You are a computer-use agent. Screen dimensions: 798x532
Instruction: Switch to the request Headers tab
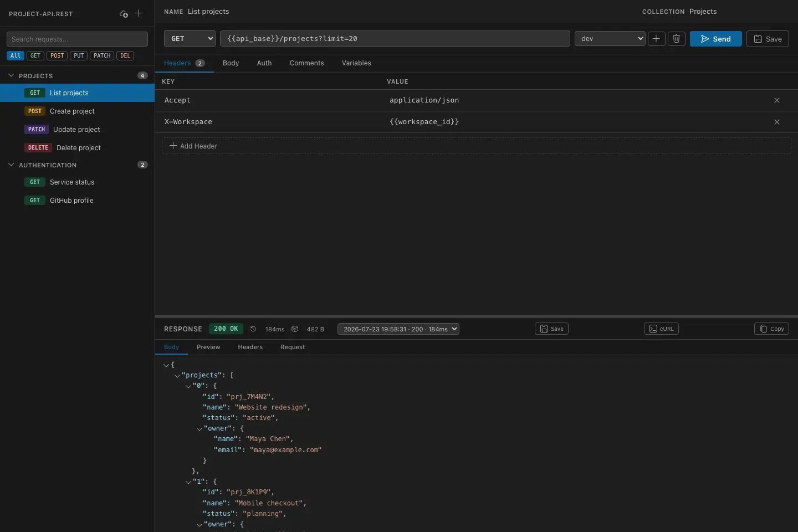(184, 63)
